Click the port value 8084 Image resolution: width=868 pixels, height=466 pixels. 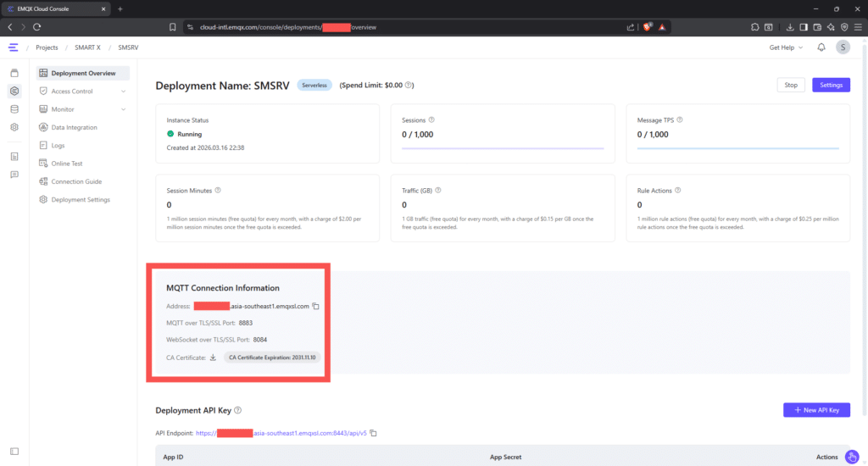[260, 340]
